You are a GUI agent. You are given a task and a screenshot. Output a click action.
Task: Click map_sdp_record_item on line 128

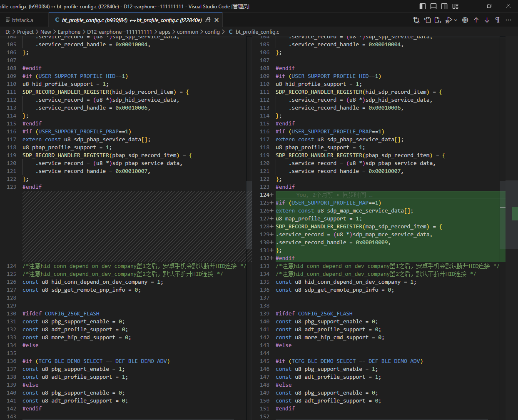click(396, 226)
